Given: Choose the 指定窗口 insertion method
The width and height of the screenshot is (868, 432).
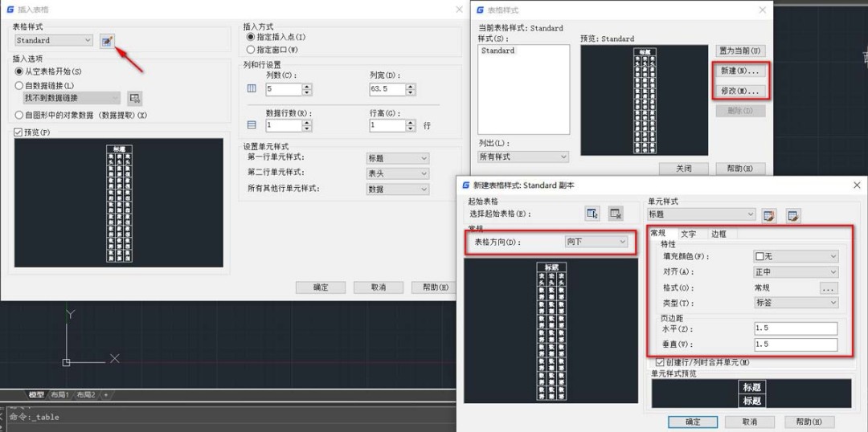Looking at the screenshot, I should tap(251, 50).
